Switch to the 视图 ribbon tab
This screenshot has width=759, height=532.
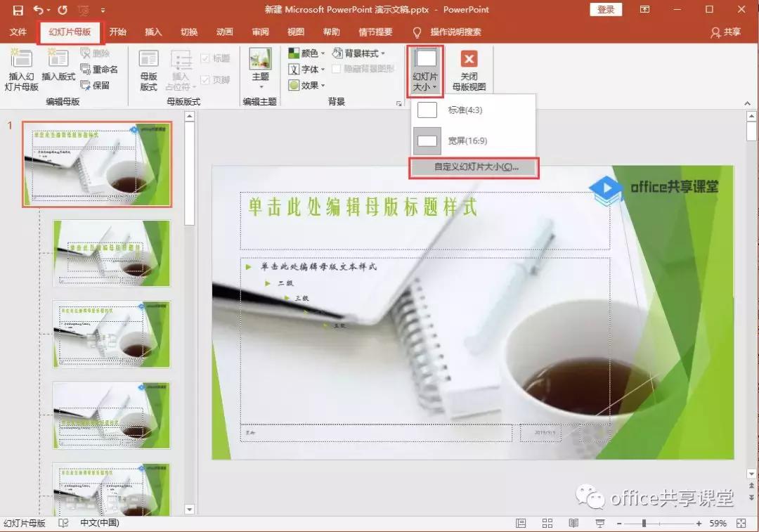(296, 32)
